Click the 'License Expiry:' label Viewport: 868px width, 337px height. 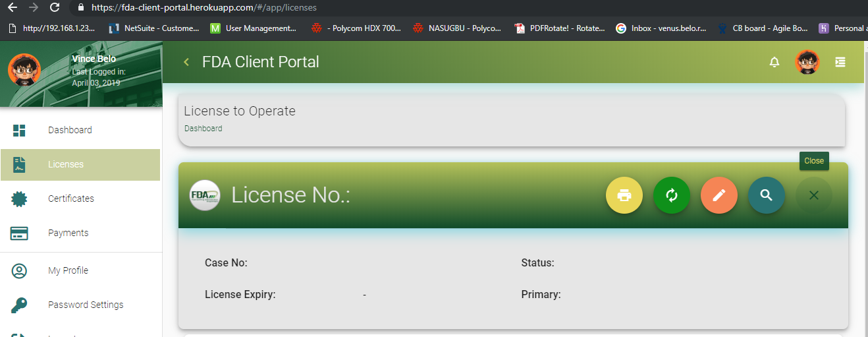click(240, 294)
